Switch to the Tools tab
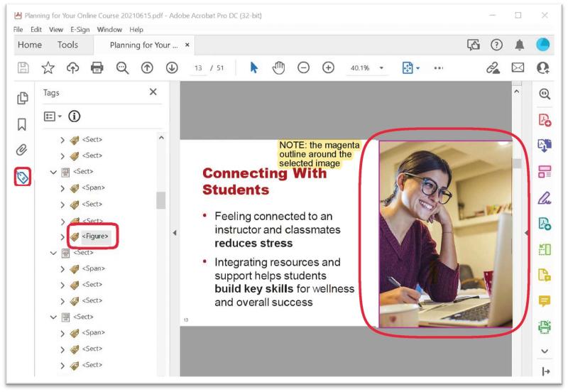This screenshot has height=392, width=568. click(67, 45)
